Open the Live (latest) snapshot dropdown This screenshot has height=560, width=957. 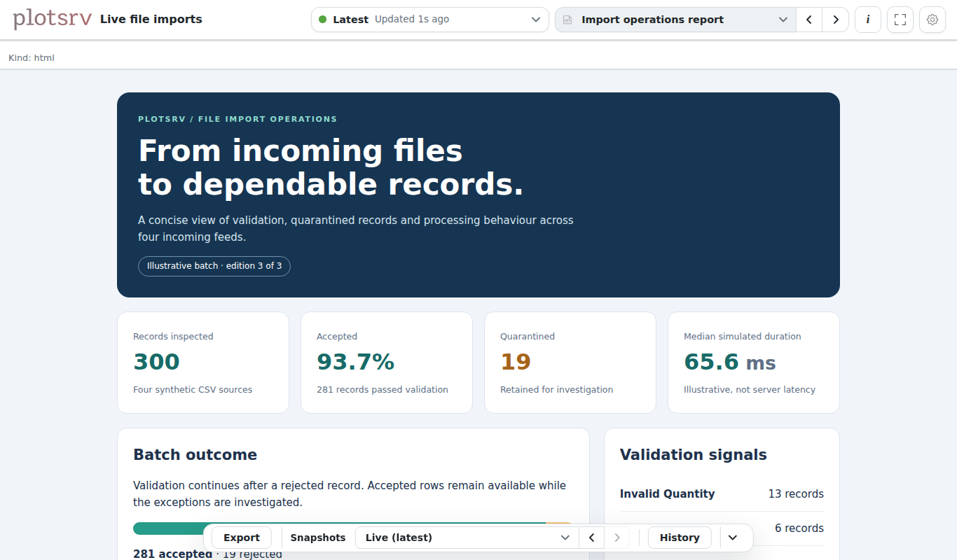(467, 538)
